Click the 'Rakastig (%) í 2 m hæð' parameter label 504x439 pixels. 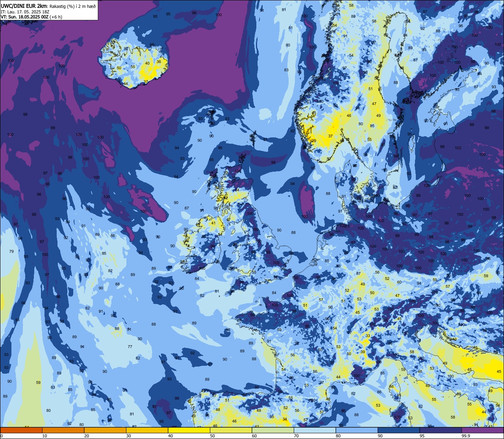(72, 6)
